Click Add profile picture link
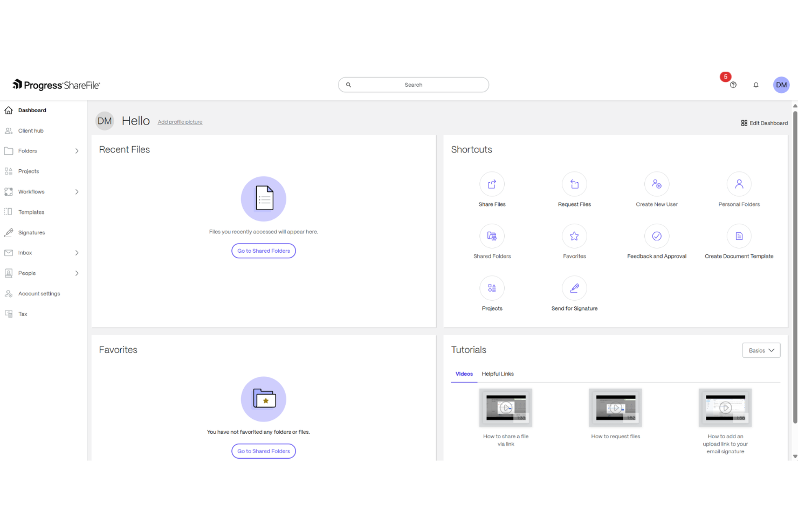Image resolution: width=798 pixels, height=532 pixels. (x=180, y=122)
